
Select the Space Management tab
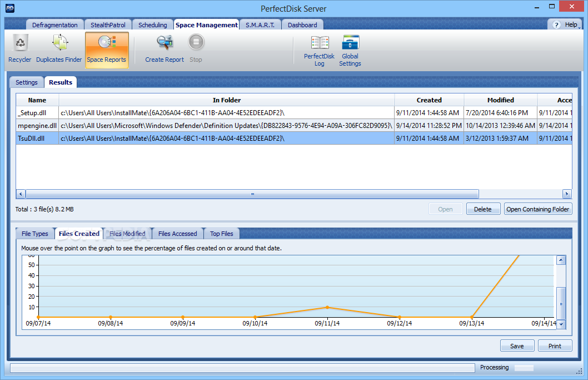pos(207,25)
